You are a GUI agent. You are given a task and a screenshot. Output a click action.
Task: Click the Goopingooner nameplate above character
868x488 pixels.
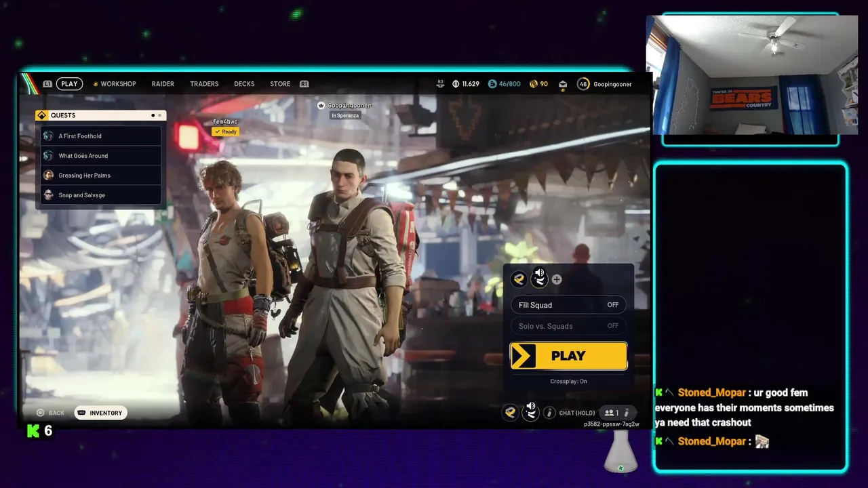[349, 106]
